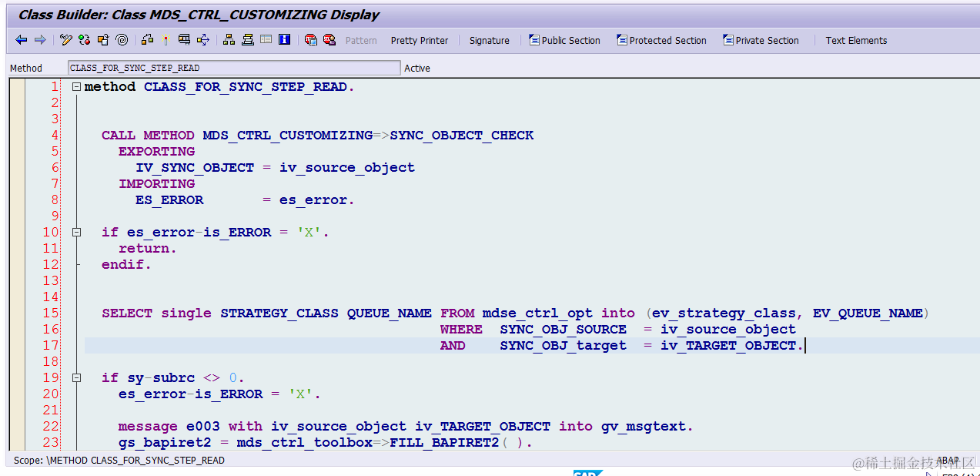
Task: Collapse the CLASS_FOR_SYNC_STEP_READ method block
Action: pos(75,86)
